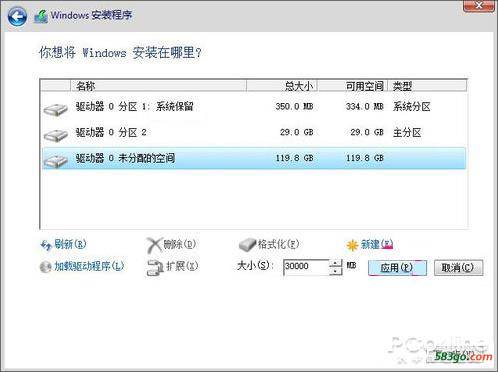Click the 系统分区 type cell

point(412,107)
